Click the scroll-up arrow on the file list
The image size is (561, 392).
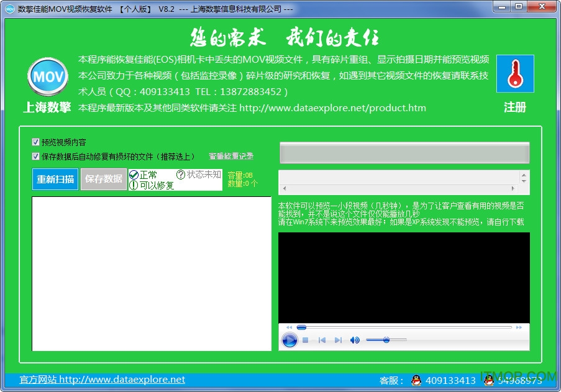[524, 175]
